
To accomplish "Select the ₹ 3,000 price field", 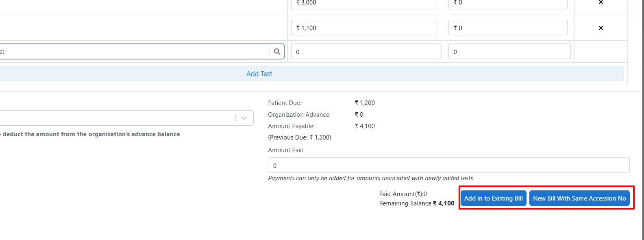I will pyautogui.click(x=364, y=3).
